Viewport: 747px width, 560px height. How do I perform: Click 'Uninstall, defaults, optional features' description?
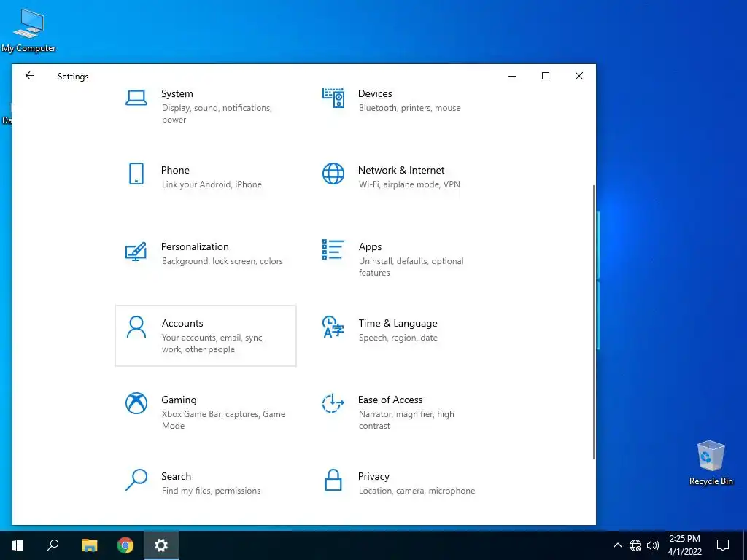point(411,267)
